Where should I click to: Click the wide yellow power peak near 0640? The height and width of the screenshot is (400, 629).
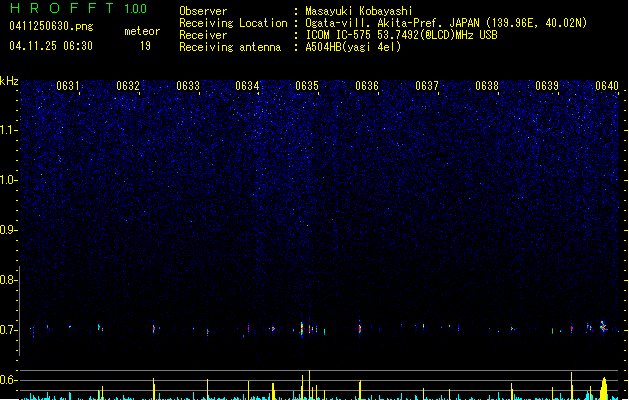604,388
